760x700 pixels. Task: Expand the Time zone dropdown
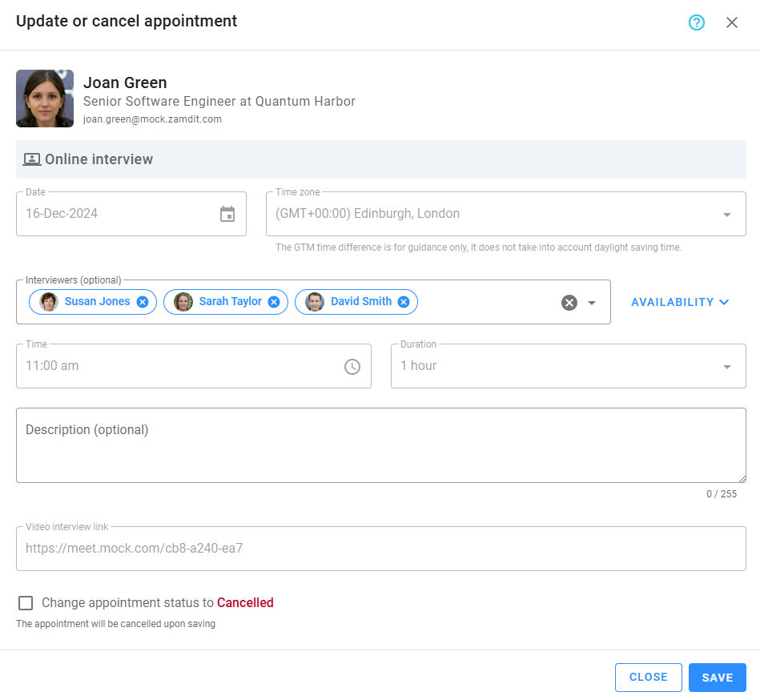pos(727,214)
